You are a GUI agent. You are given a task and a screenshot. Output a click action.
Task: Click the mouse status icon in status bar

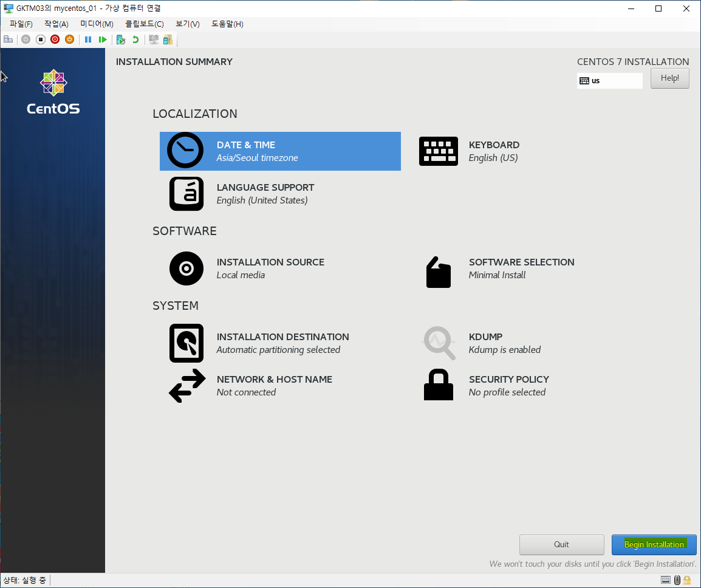677,580
